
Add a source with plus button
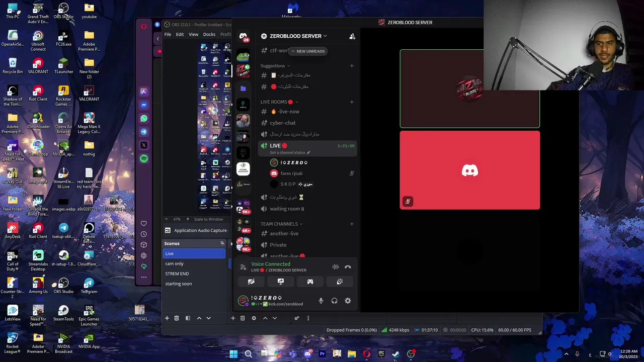pyautogui.click(x=233, y=318)
